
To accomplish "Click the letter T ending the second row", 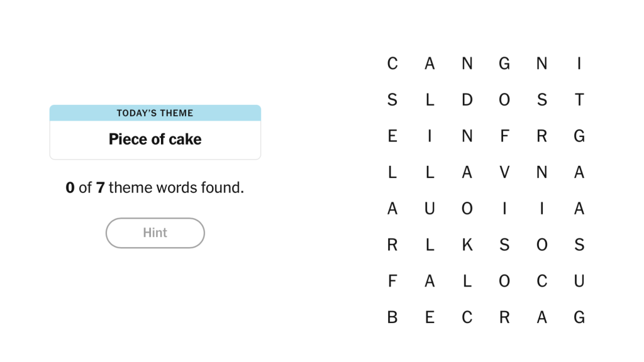I will [579, 99].
